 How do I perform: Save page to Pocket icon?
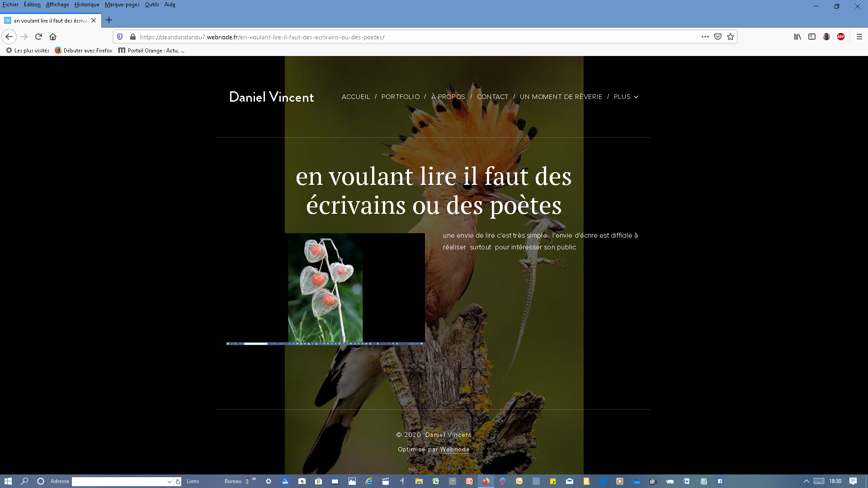[718, 37]
